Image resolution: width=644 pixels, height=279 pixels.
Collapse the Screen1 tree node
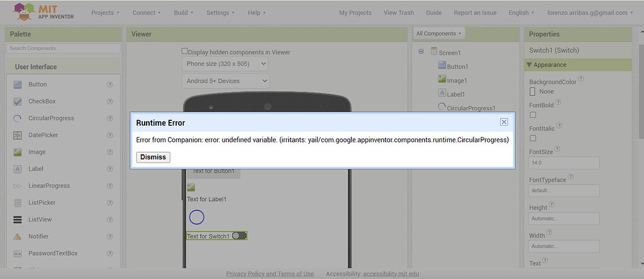point(421,52)
